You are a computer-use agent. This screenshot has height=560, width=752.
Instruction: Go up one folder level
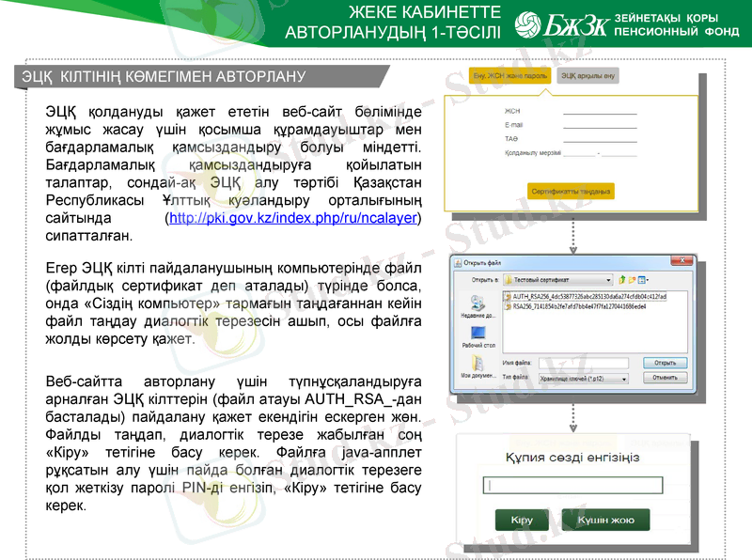[622, 280]
